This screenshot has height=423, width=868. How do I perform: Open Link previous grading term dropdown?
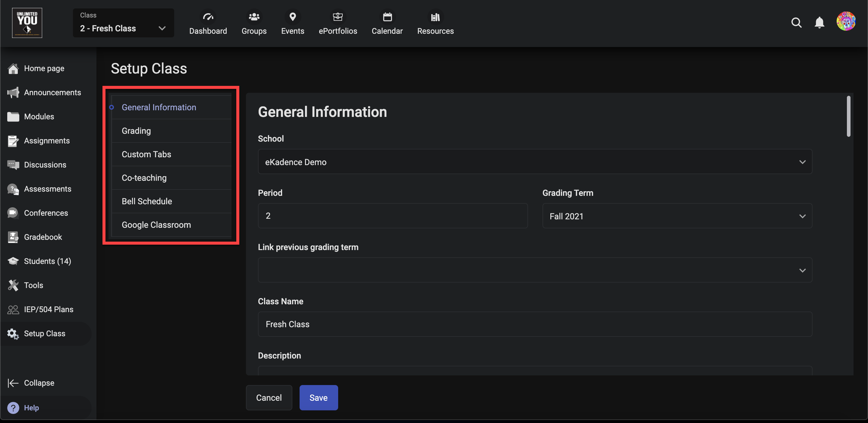(535, 270)
